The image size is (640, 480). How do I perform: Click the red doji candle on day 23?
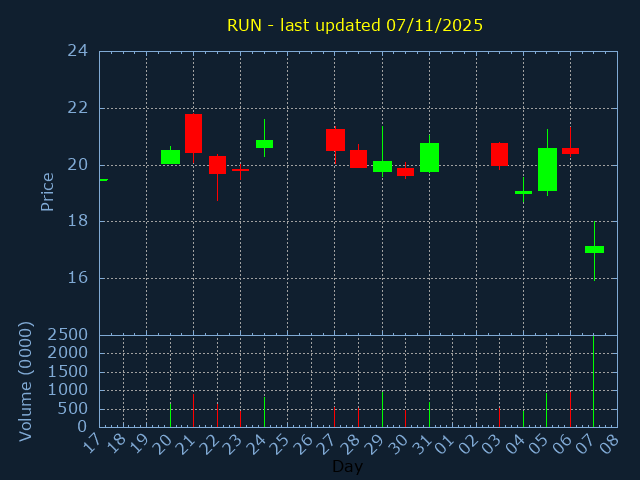coord(240,170)
